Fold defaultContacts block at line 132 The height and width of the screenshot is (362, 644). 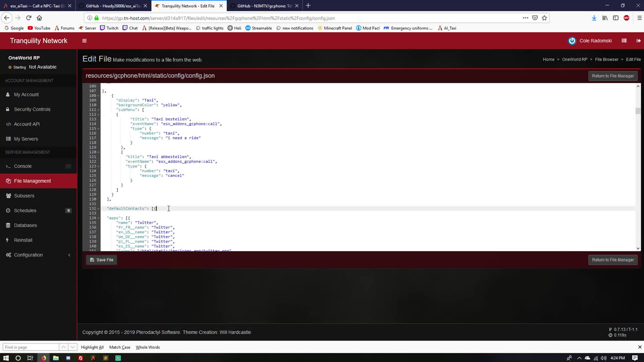coord(99,209)
